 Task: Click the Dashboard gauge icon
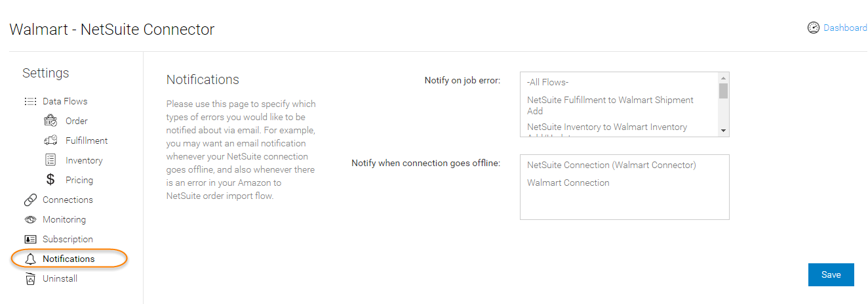tap(813, 28)
